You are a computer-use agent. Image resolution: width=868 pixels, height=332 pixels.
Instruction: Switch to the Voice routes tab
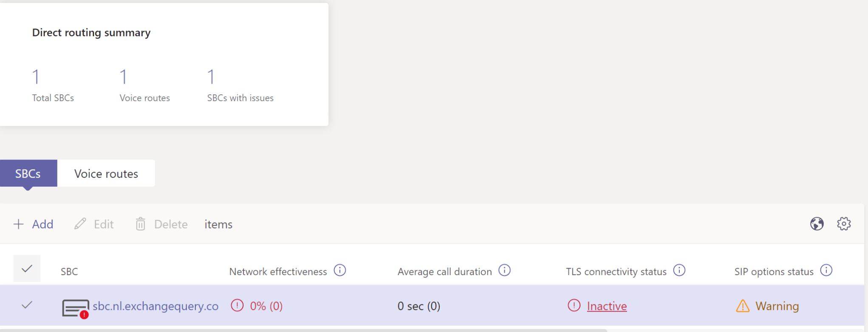pos(106,173)
